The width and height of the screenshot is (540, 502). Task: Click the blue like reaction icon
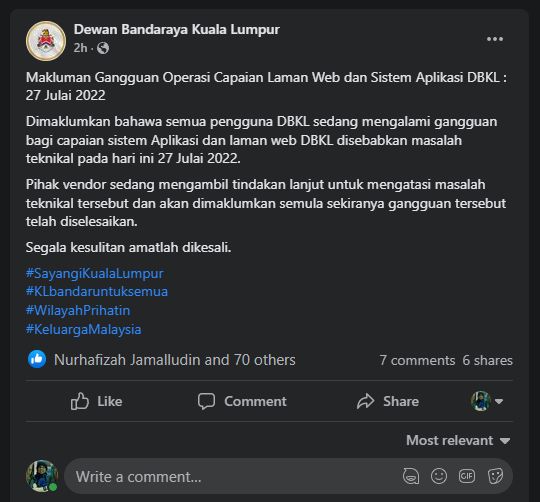click(x=37, y=359)
